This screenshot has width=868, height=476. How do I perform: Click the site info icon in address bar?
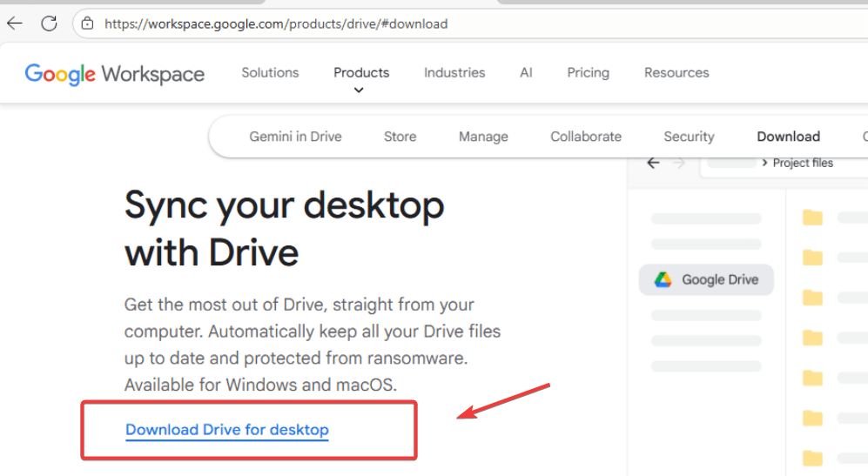click(87, 23)
